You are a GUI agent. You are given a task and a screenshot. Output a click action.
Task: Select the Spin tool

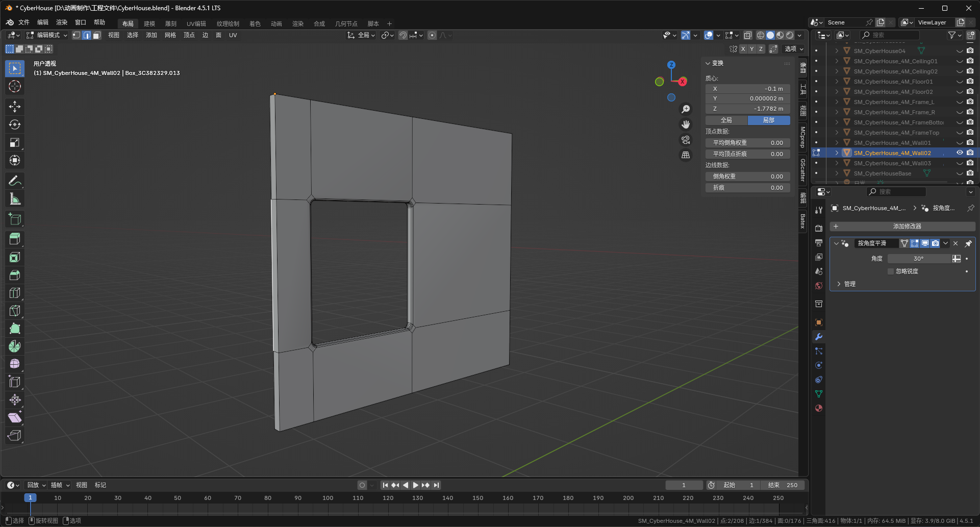[x=15, y=346]
